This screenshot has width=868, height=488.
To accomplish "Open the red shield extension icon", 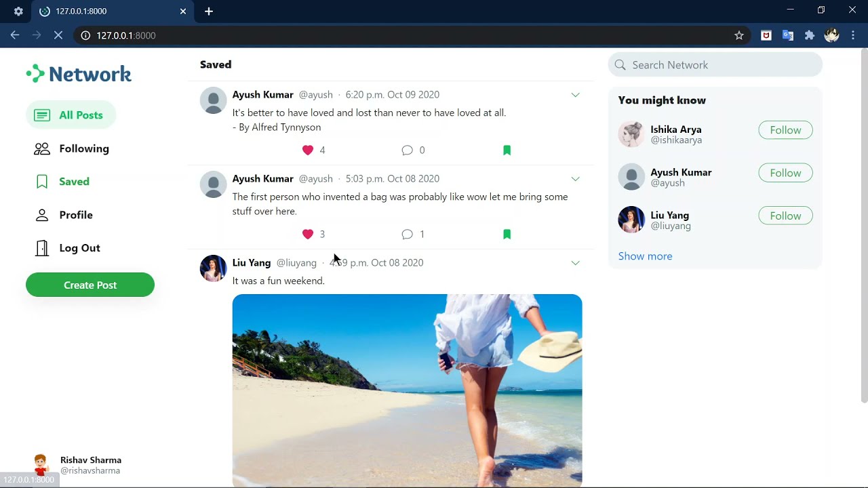I will (x=766, y=35).
